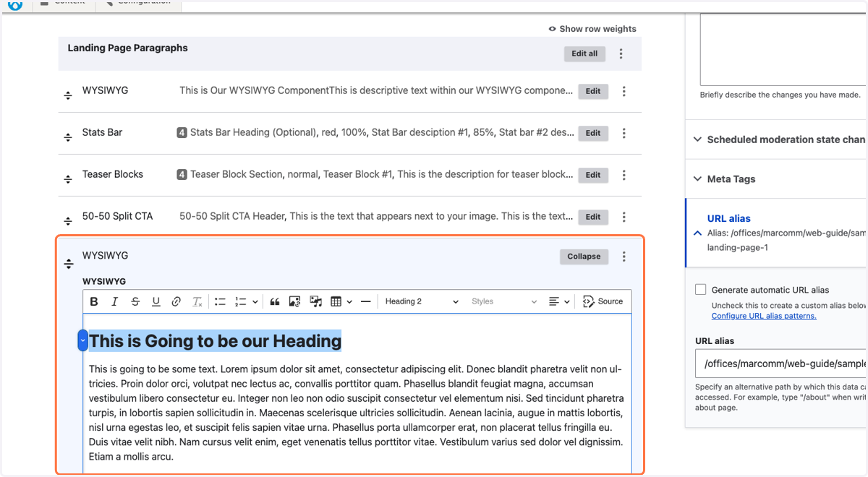Toggle bold formatting in the editor toolbar
Screen dimensions: 868x477
coord(94,302)
